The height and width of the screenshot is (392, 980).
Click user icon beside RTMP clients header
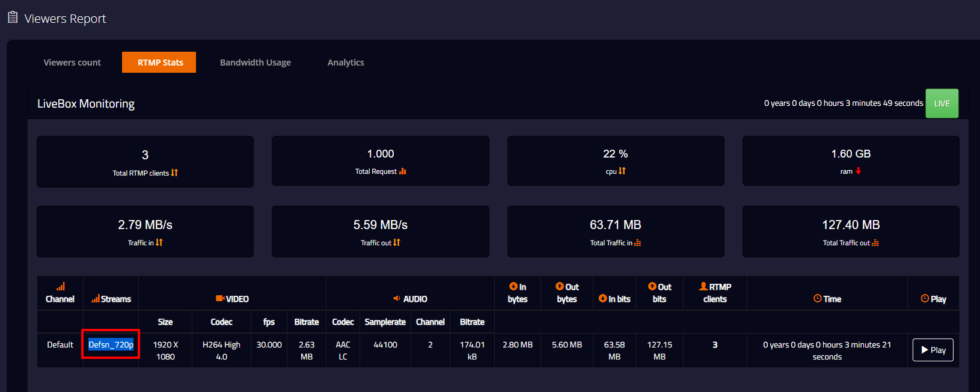tap(703, 286)
